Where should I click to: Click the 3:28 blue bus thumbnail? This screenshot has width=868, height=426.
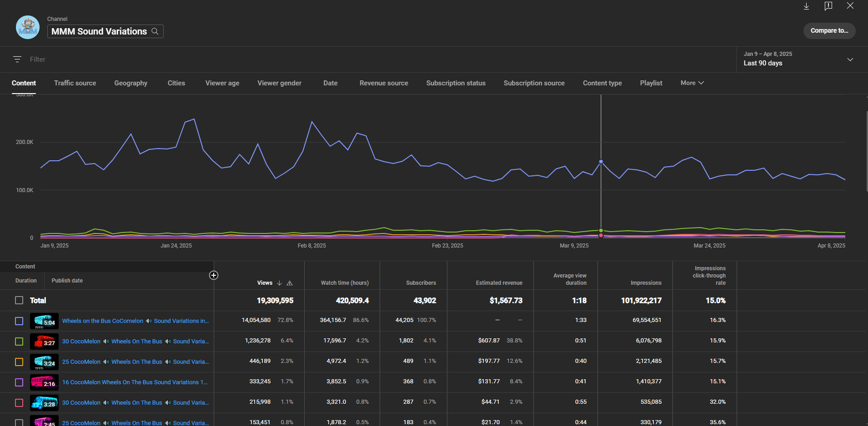pyautogui.click(x=44, y=403)
